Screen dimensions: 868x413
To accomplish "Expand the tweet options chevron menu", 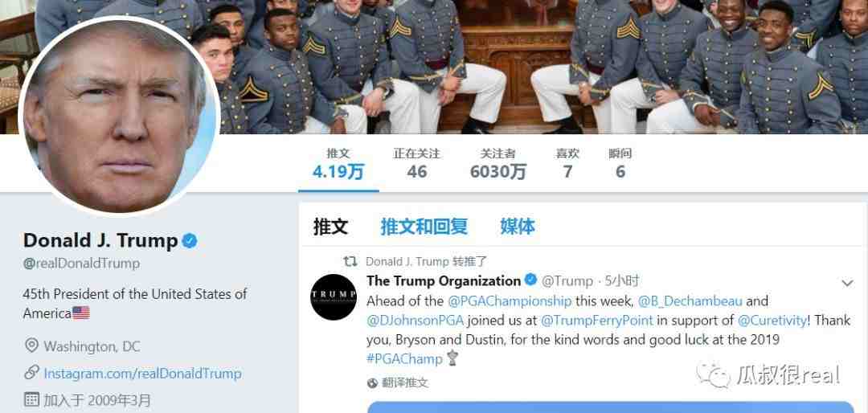I will click(847, 284).
